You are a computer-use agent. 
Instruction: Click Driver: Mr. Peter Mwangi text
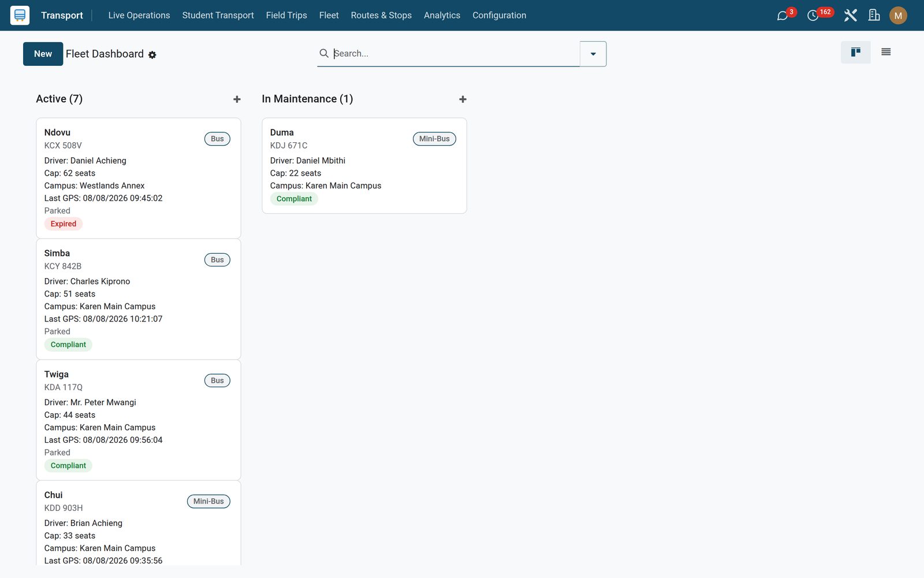90,402
